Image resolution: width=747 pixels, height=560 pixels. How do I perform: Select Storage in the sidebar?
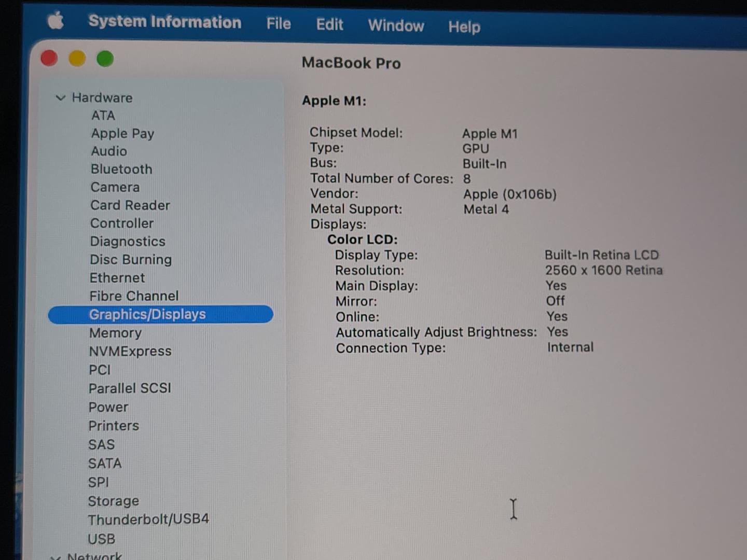pos(114,501)
